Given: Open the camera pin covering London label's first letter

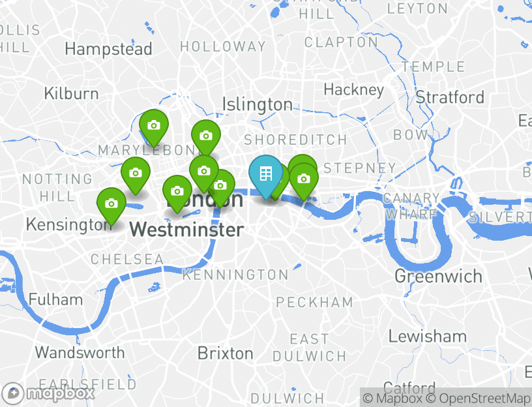Looking at the screenshot, I should tap(177, 192).
